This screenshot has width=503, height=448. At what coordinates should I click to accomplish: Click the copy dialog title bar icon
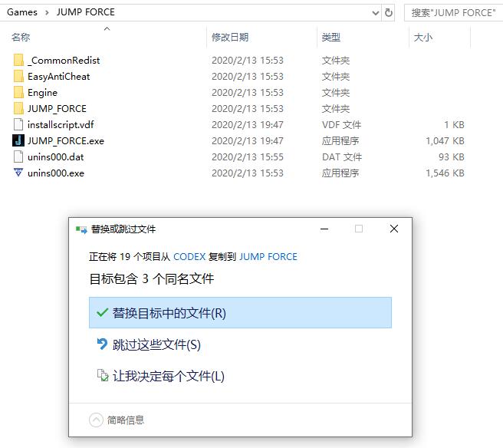coord(81,229)
